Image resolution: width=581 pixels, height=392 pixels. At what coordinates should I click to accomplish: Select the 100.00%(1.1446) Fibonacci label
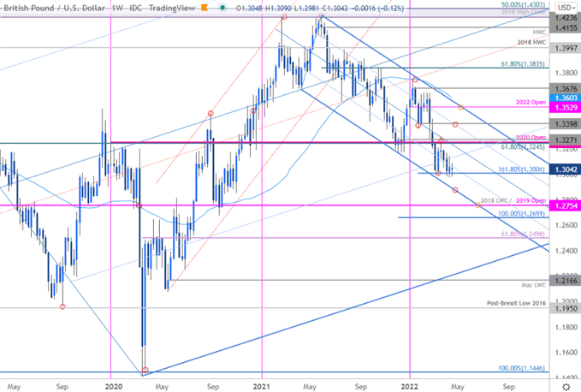pos(525,367)
